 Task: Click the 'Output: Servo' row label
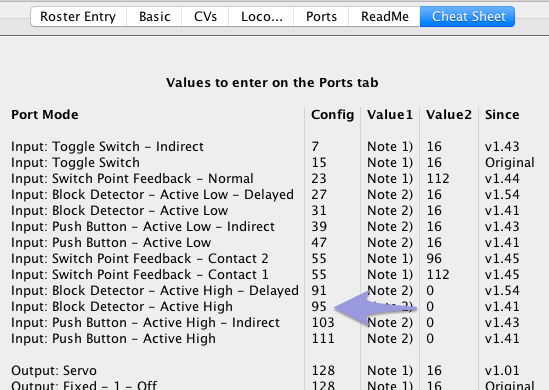point(54,370)
